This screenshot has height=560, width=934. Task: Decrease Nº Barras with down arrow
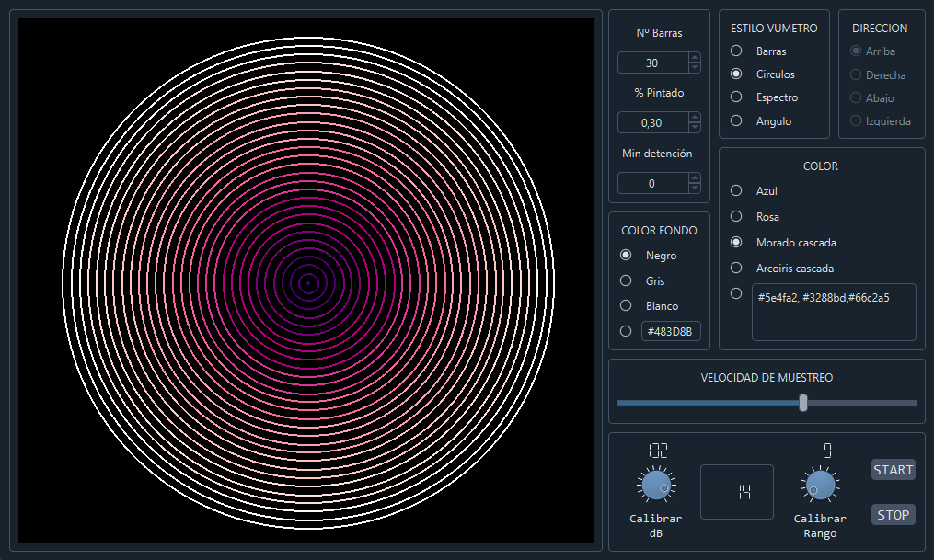(695, 68)
